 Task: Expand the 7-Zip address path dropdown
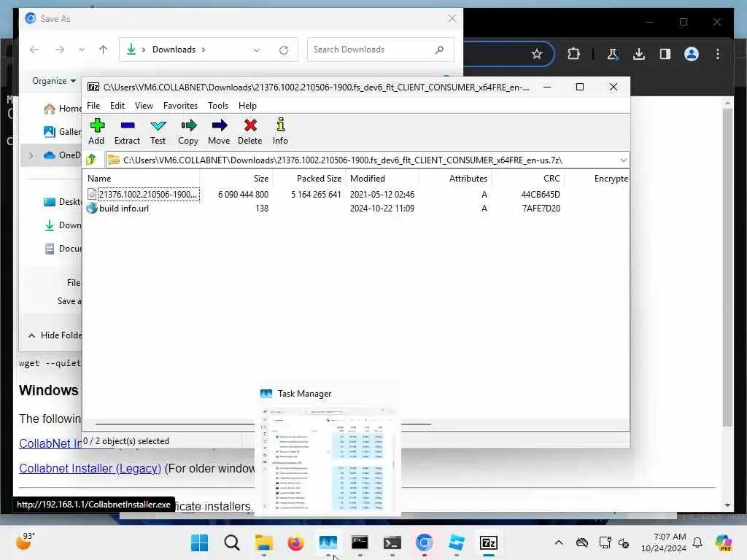tap(623, 160)
